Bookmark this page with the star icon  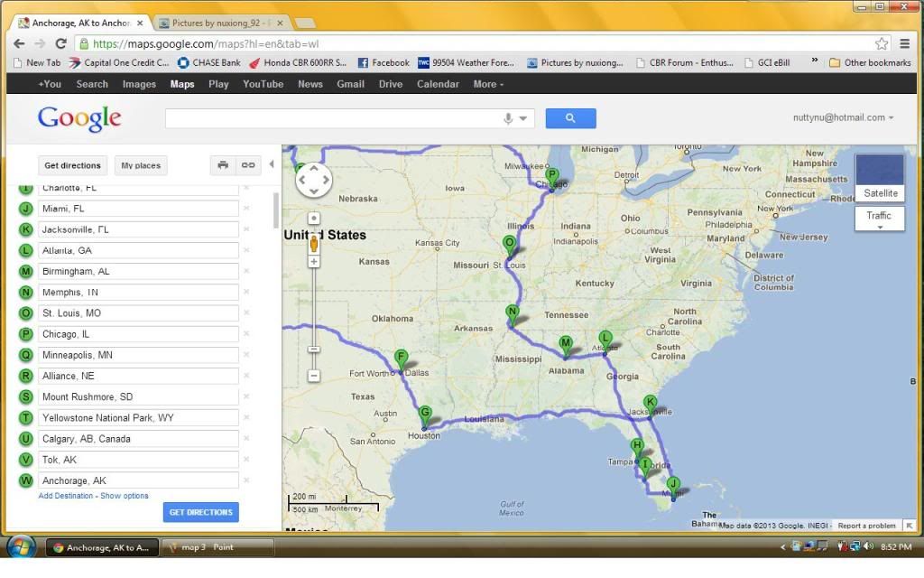coord(882,43)
